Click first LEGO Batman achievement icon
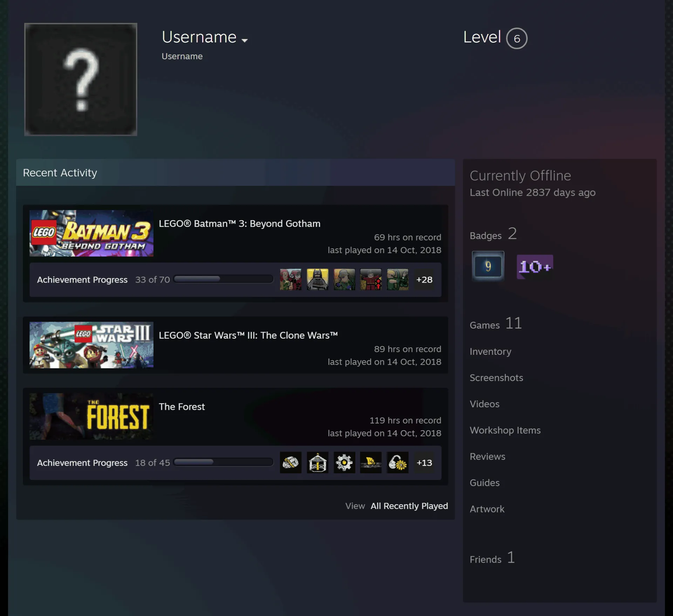The height and width of the screenshot is (616, 673). pyautogui.click(x=291, y=279)
